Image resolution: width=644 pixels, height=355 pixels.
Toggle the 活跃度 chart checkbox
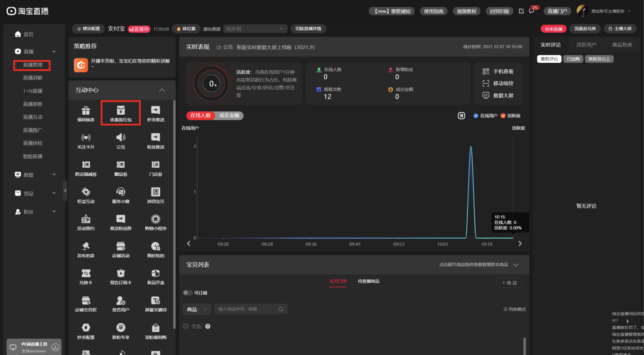[x=503, y=116]
